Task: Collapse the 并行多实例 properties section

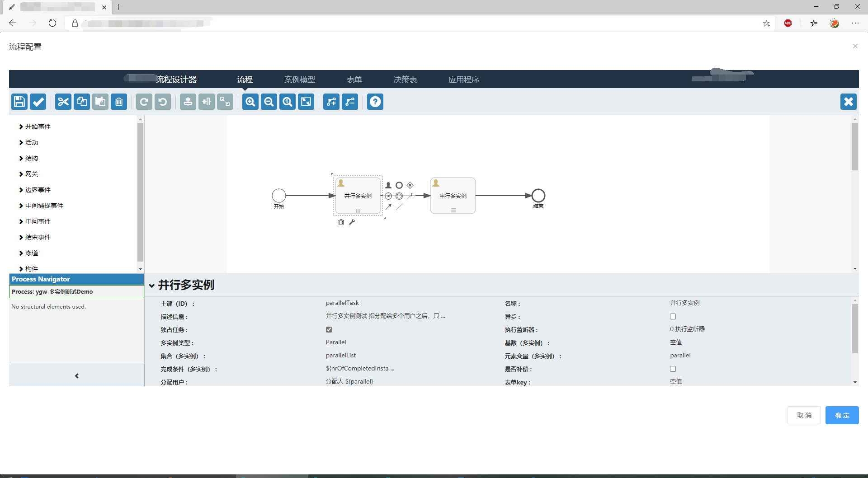Action: click(x=152, y=285)
